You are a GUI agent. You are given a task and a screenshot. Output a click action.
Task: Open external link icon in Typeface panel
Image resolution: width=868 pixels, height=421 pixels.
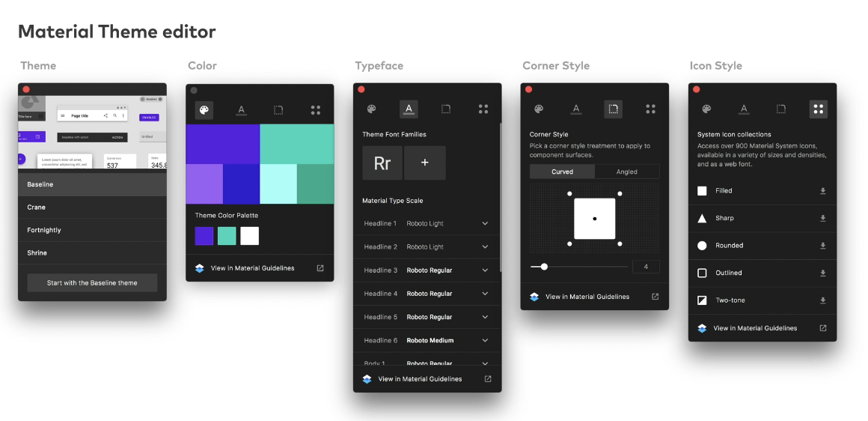point(488,379)
